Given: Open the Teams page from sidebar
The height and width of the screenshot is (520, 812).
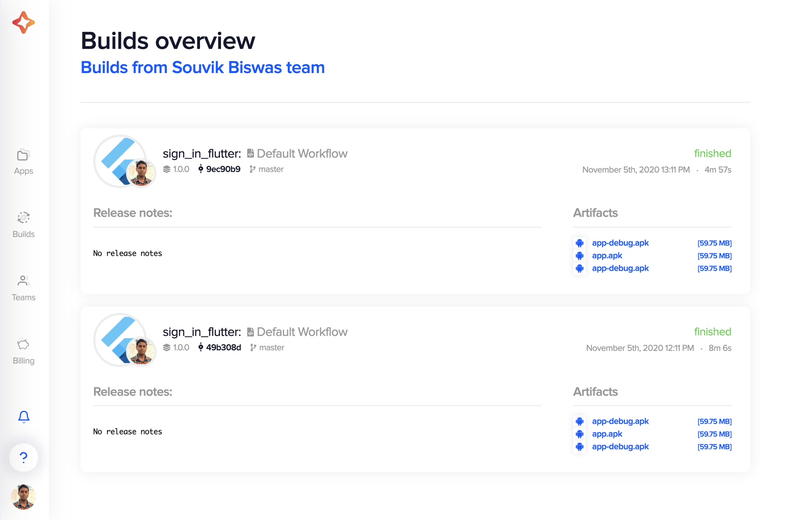Looking at the screenshot, I should coord(23,288).
